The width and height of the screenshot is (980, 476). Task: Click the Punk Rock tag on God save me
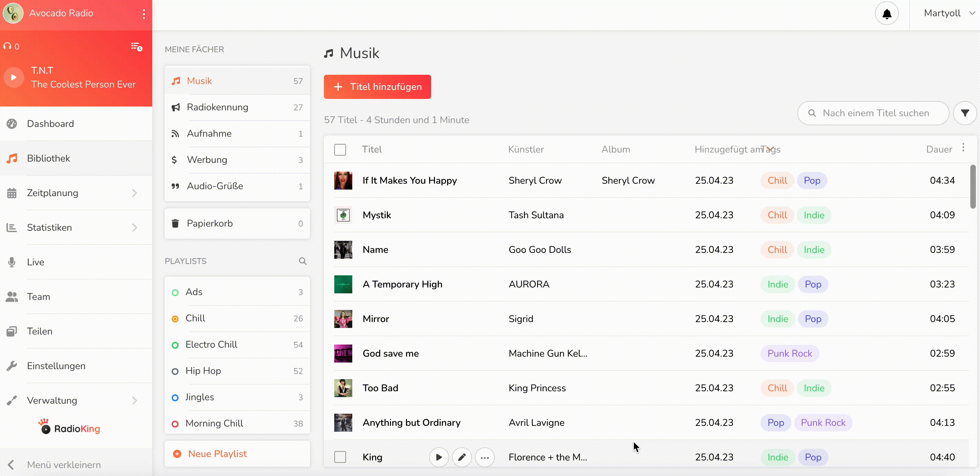[790, 354]
